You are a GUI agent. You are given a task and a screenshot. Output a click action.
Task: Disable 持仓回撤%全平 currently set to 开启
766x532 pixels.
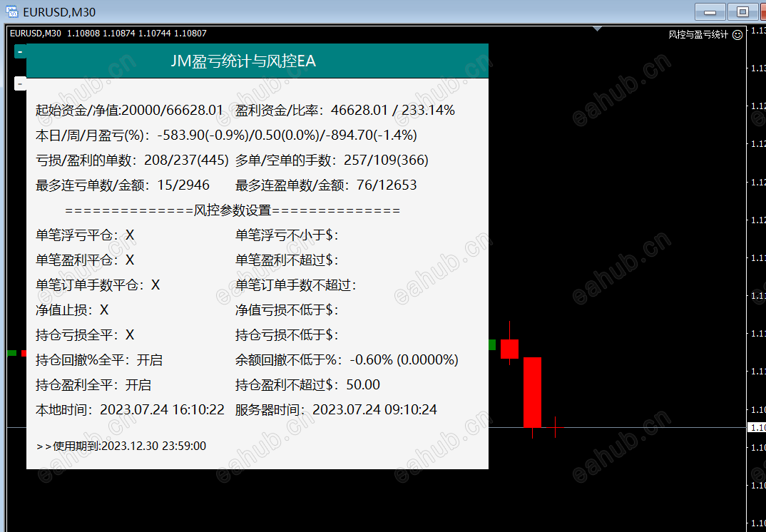click(x=150, y=360)
